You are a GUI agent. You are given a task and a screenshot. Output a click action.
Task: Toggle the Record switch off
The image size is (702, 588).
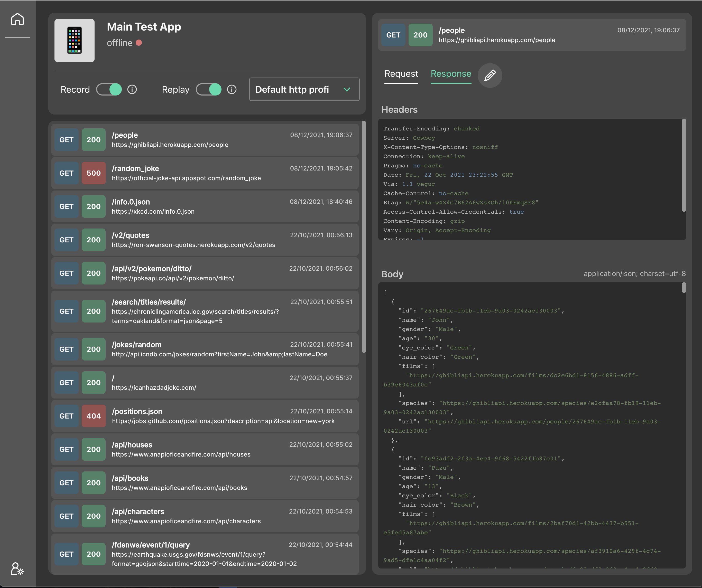[x=109, y=90]
